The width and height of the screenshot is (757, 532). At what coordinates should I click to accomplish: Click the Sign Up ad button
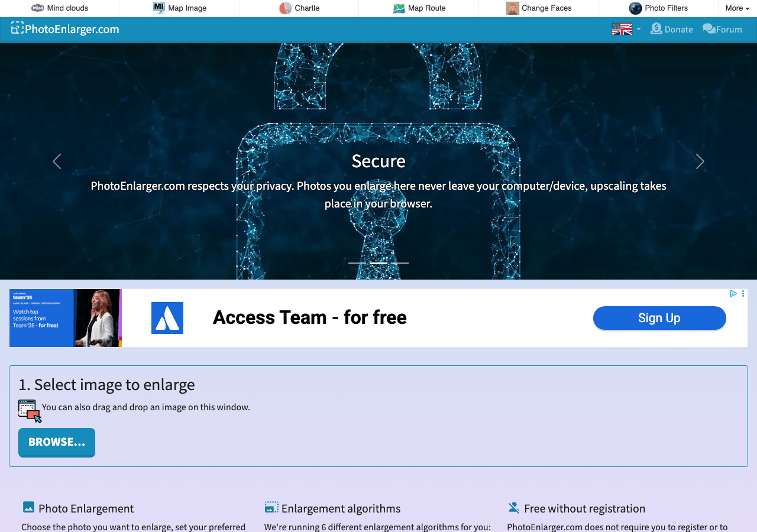click(x=659, y=318)
